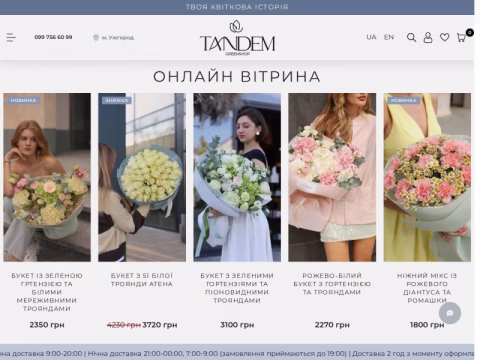Open 51 white Athena roses photo
The width and height of the screenshot is (480, 360).
pos(142,177)
